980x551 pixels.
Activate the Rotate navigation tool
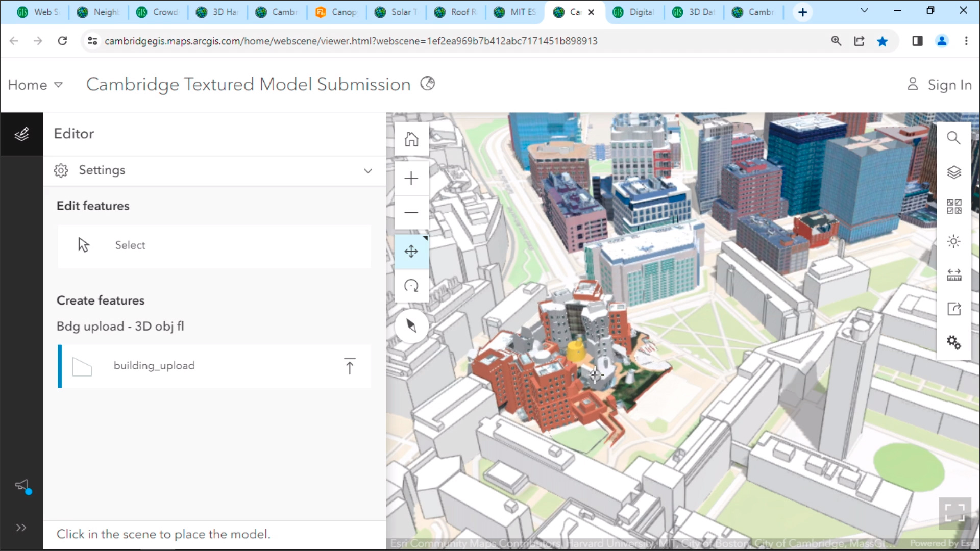(411, 286)
